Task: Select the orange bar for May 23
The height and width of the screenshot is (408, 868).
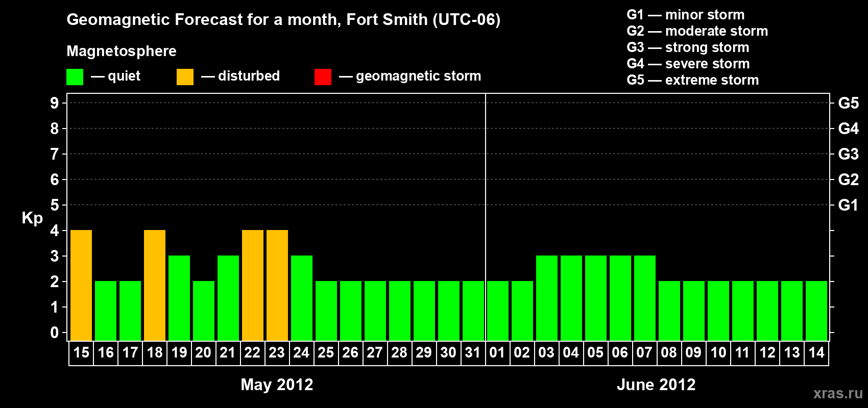Action: [277, 286]
